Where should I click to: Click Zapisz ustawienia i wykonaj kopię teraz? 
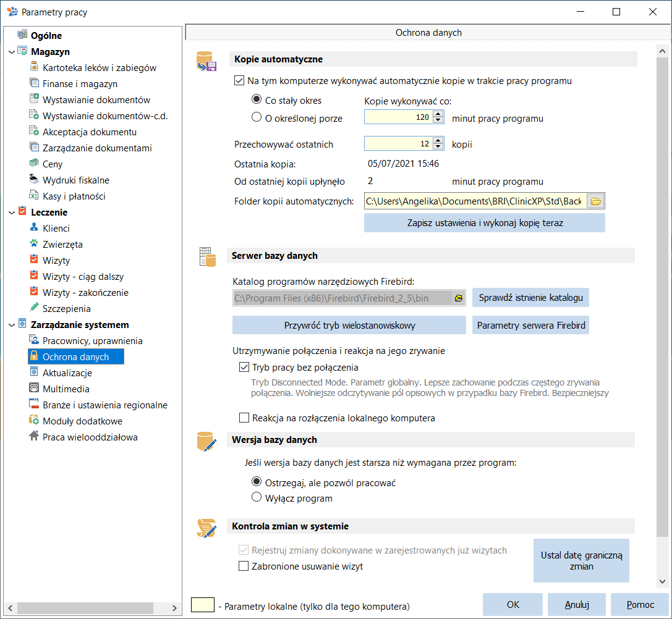(x=485, y=223)
